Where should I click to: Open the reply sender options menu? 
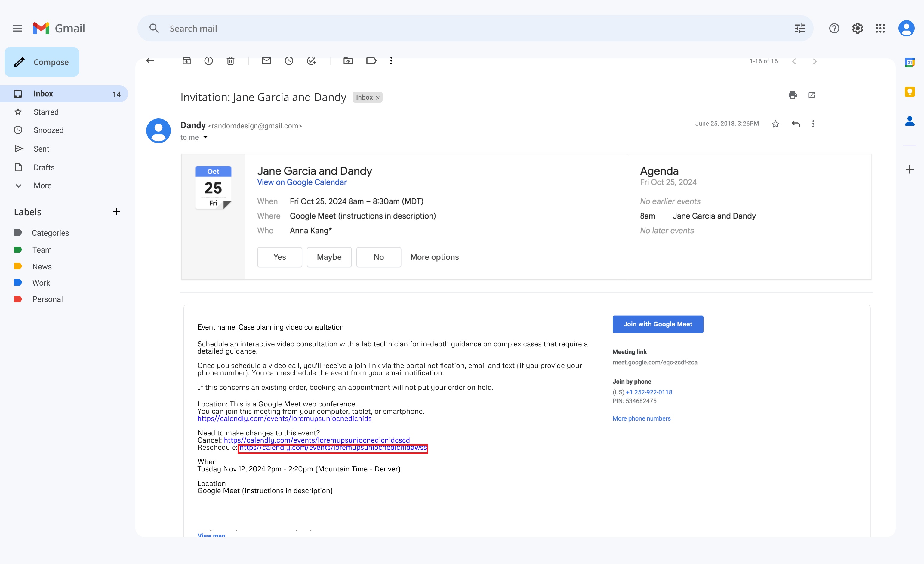tap(813, 124)
